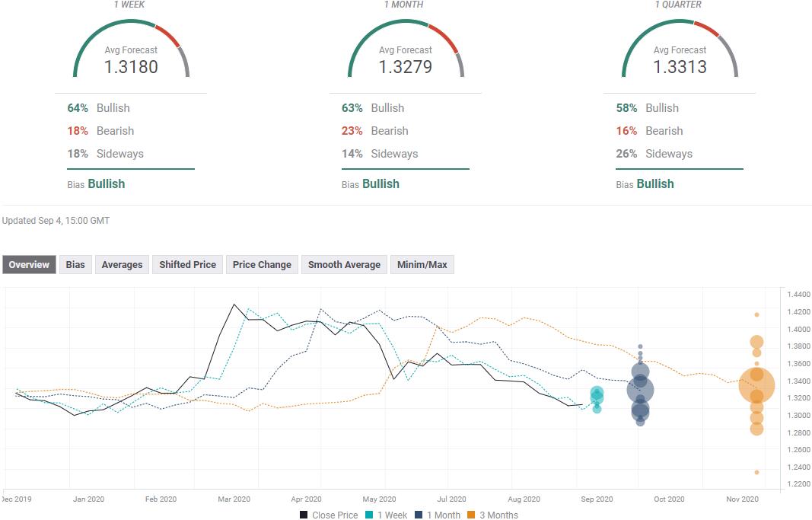Toggle the 3 Months legend swatch
Viewport: 812px width, 520px height.
click(471, 515)
